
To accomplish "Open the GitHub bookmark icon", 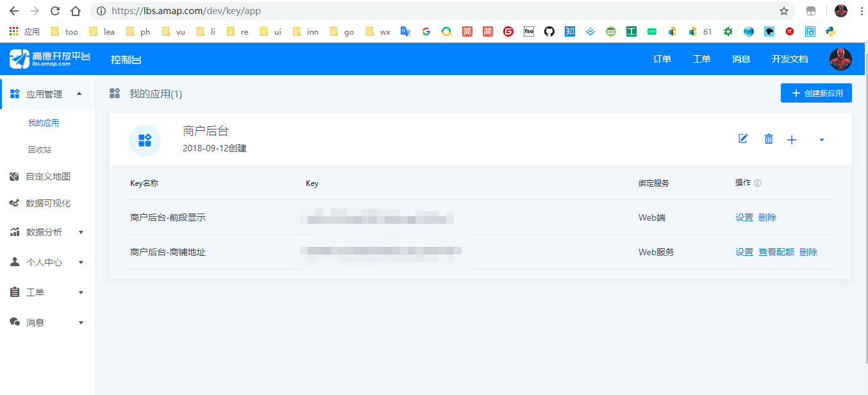I will click(x=549, y=31).
